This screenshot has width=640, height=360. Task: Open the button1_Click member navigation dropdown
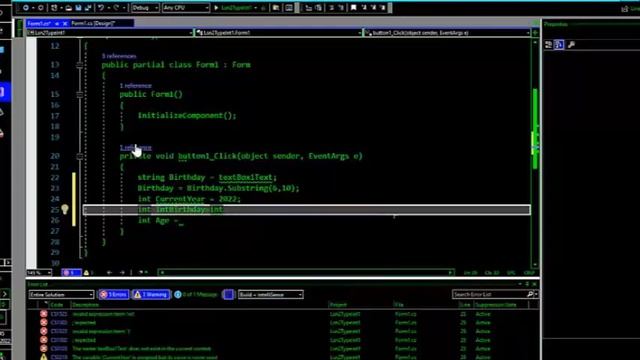(447, 33)
